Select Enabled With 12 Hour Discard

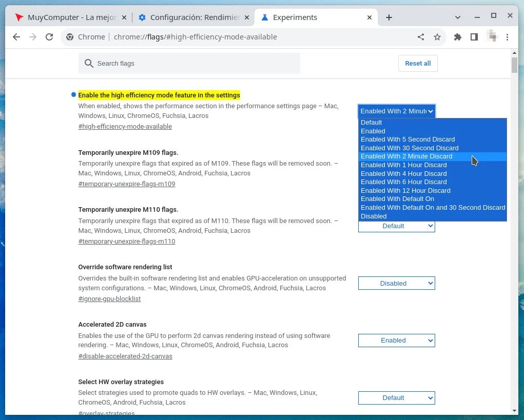pos(433,191)
